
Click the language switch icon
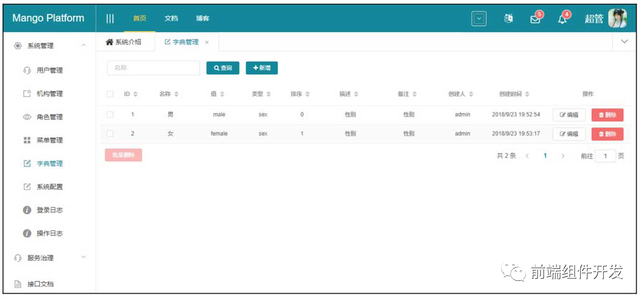(x=509, y=19)
